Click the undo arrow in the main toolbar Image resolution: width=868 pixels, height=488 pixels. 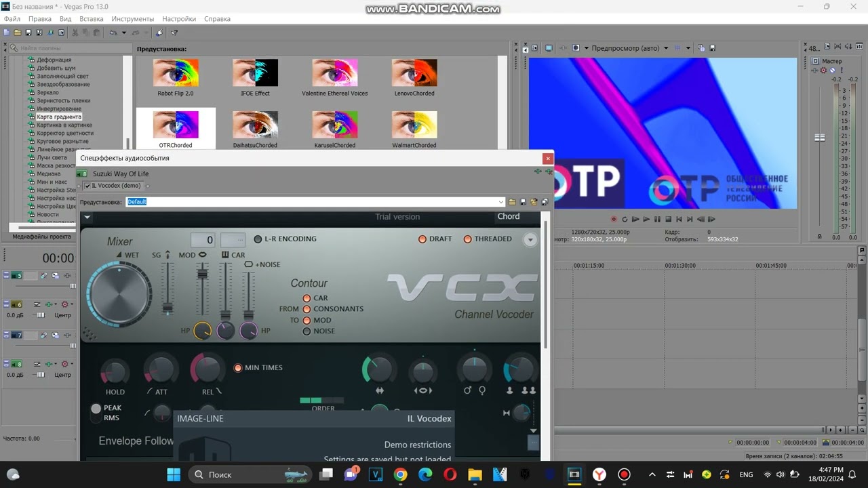click(x=113, y=33)
